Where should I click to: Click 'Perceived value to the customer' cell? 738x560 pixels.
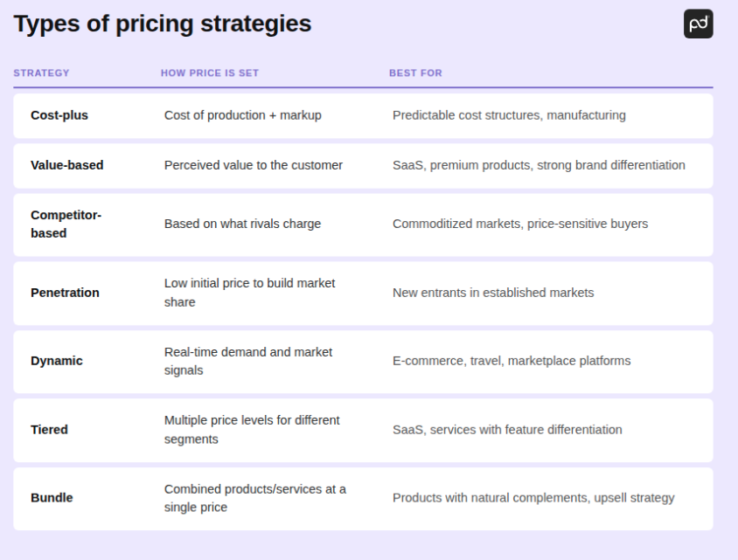pos(254,165)
